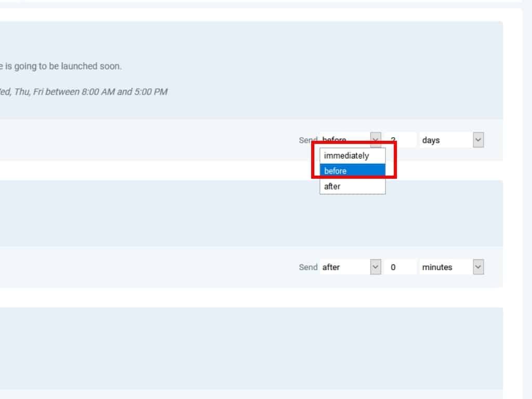
Task: Open the second row's "after" timing dropdown
Action: (x=345, y=267)
